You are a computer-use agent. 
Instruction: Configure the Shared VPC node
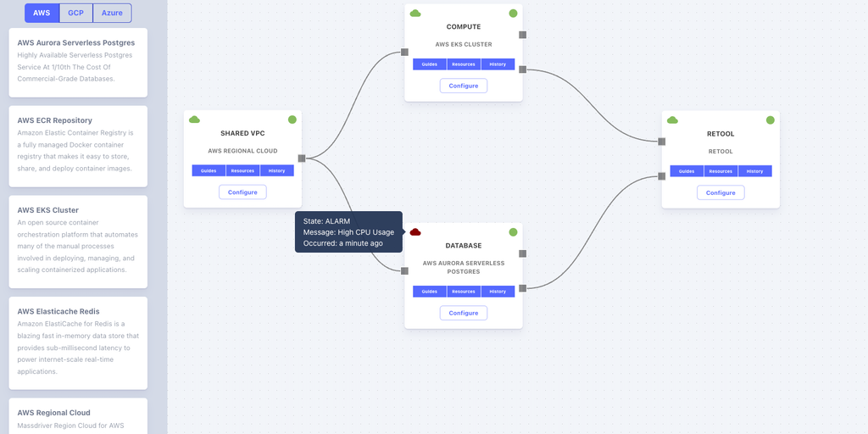tap(242, 192)
